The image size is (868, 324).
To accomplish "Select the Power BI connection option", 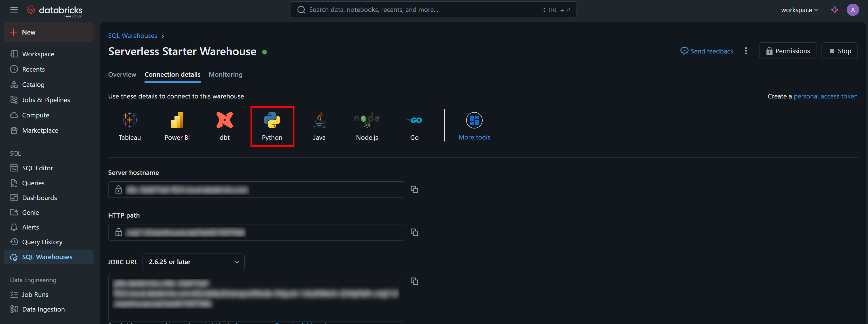I will (177, 126).
